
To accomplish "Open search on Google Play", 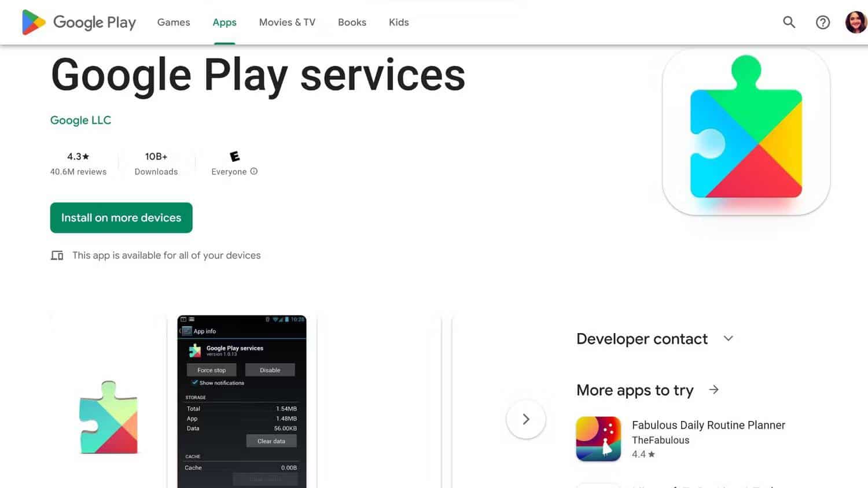I will pyautogui.click(x=789, y=22).
